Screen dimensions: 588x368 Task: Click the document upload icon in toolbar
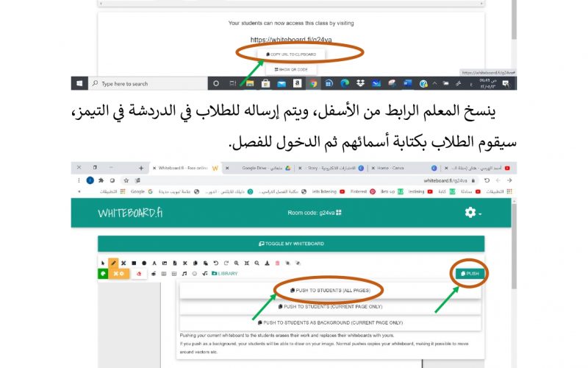[x=175, y=263]
